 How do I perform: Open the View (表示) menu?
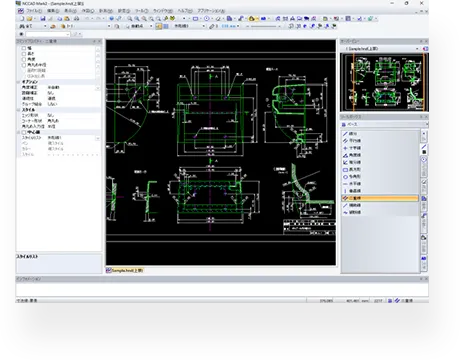[x=70, y=11]
